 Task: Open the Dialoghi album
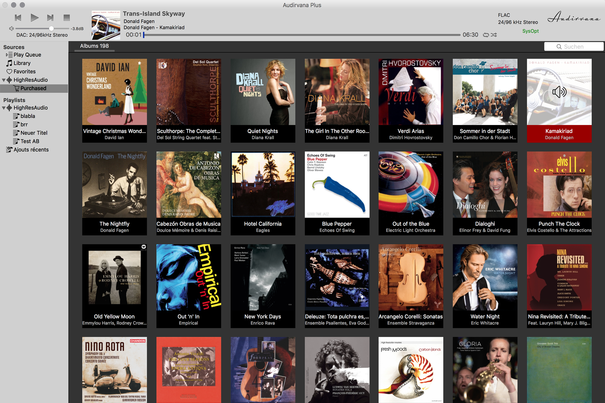[485, 193]
